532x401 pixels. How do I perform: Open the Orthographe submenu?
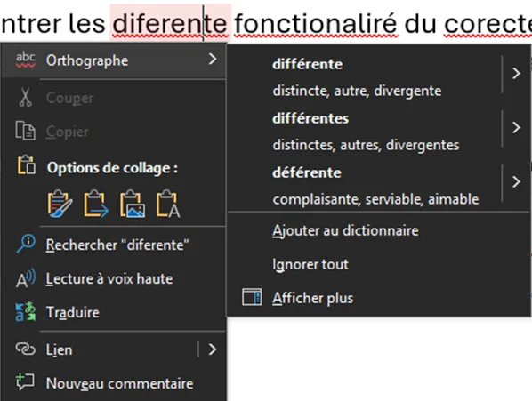pos(113,60)
